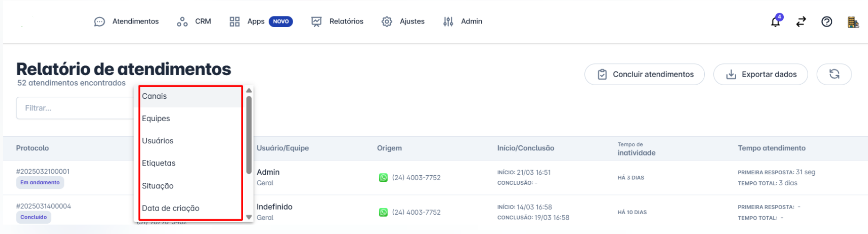Select Canais from the filter list
The height and width of the screenshot is (234, 868).
154,96
